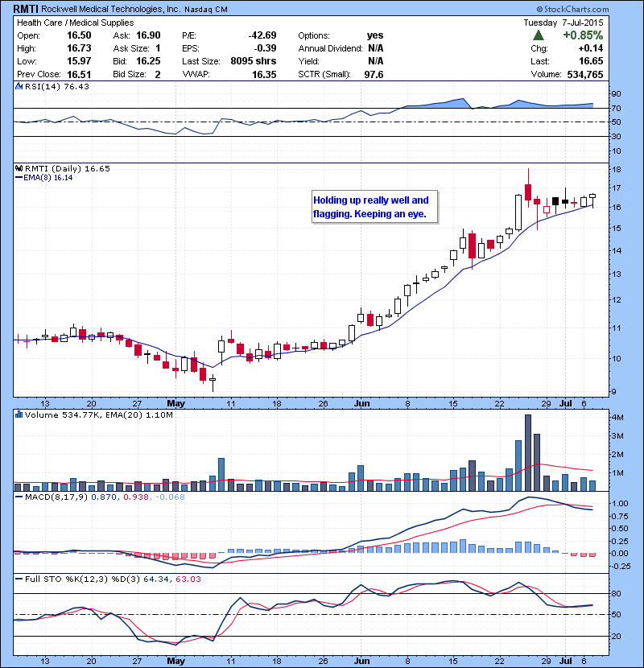Screen dimensions: 644x668
Task: Click the 'Volume 534.77K, EMA(20) 1.10M' label
Action: 99,415
